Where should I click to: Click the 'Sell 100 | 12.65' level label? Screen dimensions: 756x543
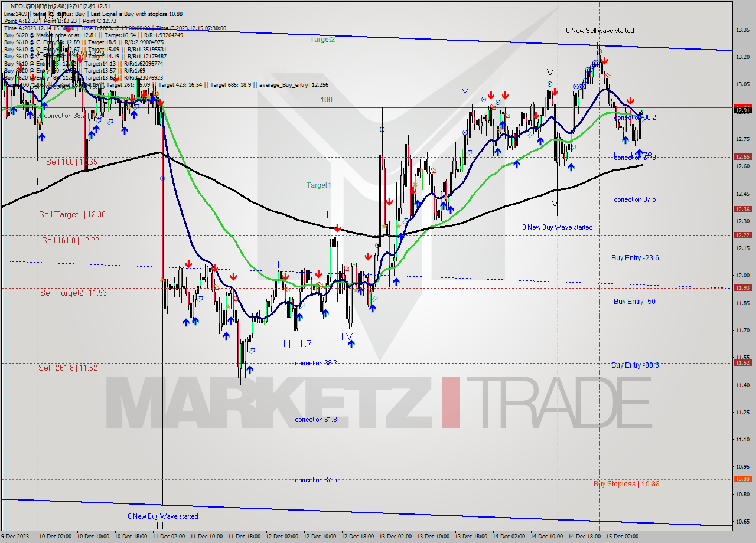[72, 162]
